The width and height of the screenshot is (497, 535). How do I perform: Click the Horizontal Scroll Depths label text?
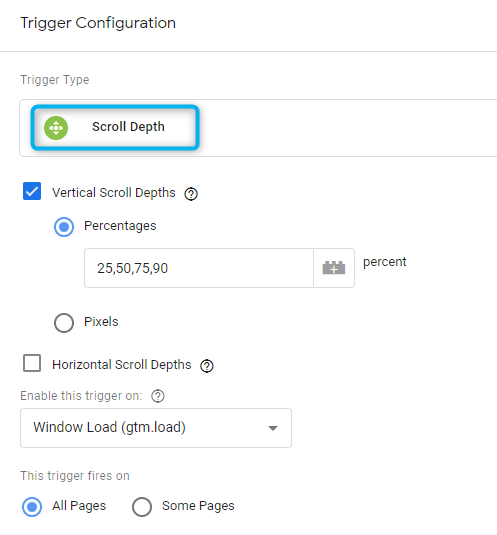(x=121, y=365)
